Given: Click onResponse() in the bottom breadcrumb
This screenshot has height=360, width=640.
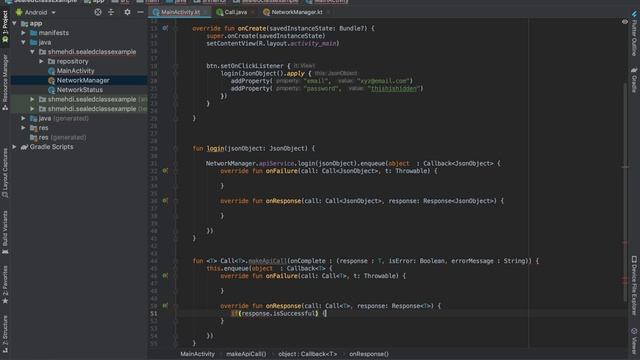Looking at the screenshot, I should [369, 354].
